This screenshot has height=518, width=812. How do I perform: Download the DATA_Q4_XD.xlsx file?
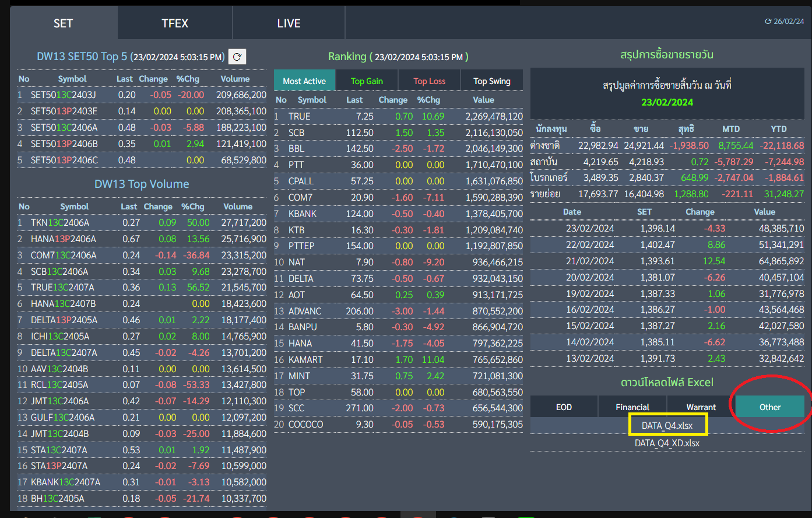pyautogui.click(x=667, y=443)
